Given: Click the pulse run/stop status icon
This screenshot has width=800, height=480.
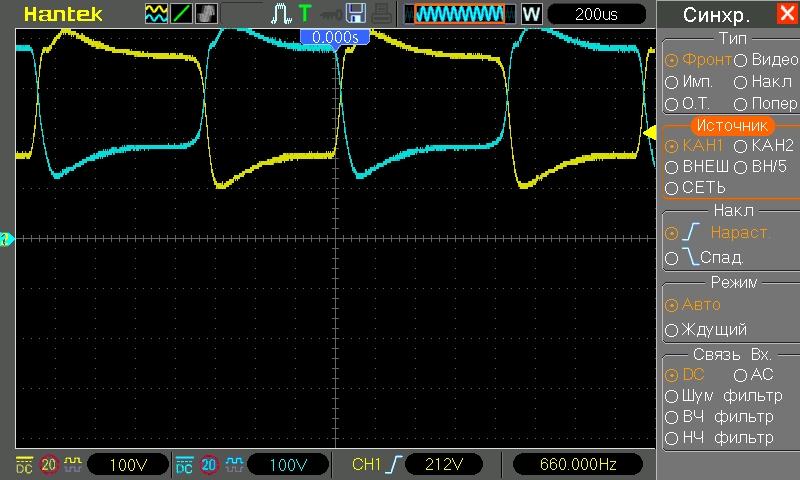Looking at the screenshot, I should pyautogui.click(x=281, y=14).
